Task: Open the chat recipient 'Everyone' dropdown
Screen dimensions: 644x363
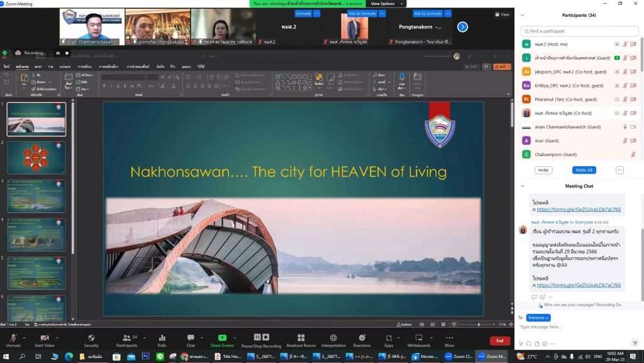Action: click(x=538, y=318)
